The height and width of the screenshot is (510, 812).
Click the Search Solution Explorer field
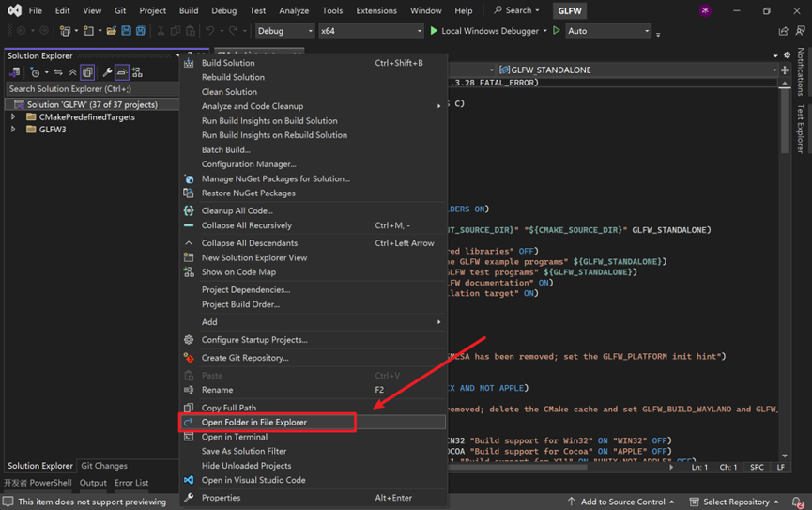89,89
